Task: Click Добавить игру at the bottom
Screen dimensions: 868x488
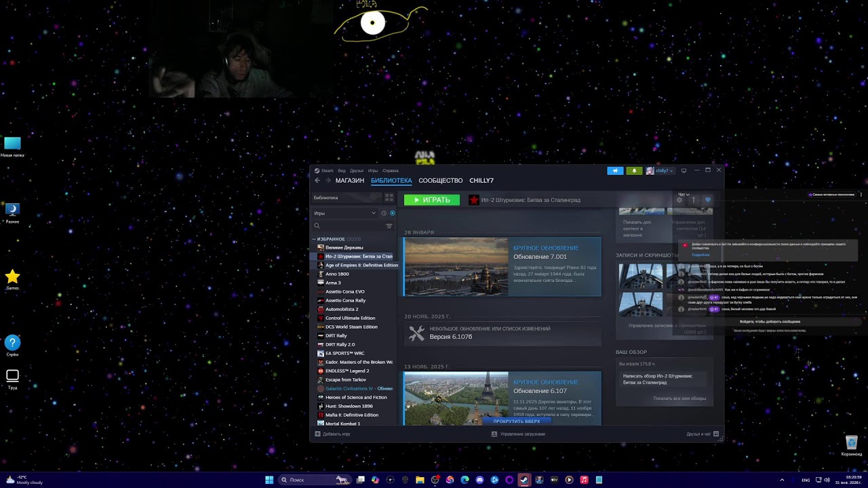Action: (x=333, y=434)
